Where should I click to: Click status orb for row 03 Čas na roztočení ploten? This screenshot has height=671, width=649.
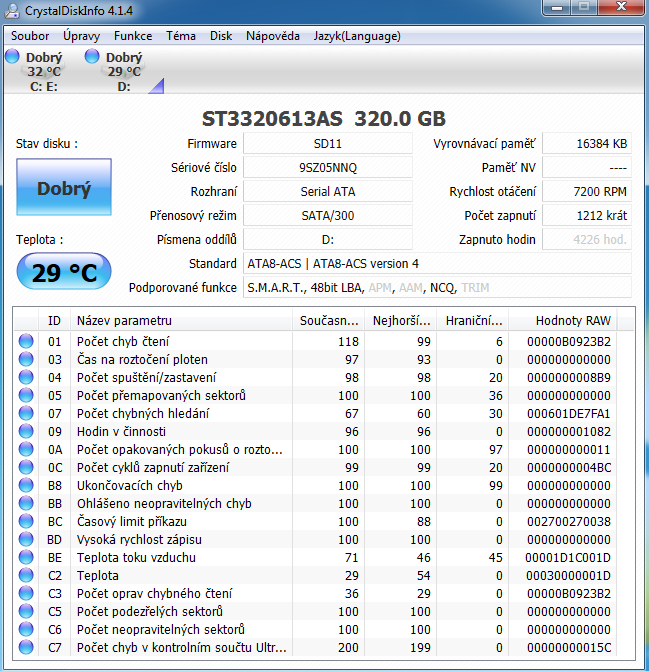tap(26, 359)
